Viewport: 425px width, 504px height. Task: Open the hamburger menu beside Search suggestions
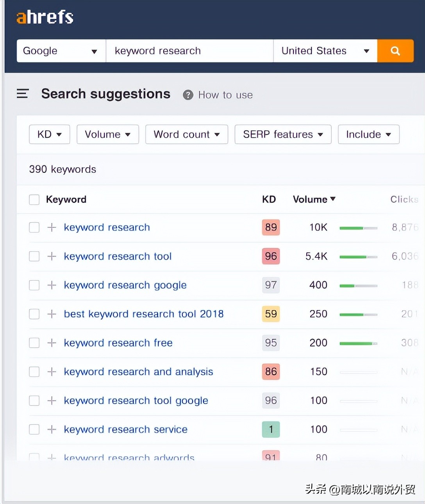click(x=23, y=94)
